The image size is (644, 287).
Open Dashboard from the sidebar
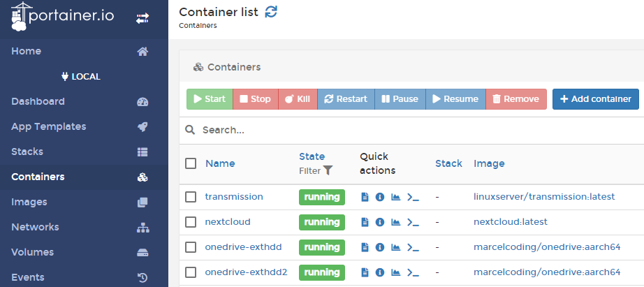pyautogui.click(x=38, y=101)
